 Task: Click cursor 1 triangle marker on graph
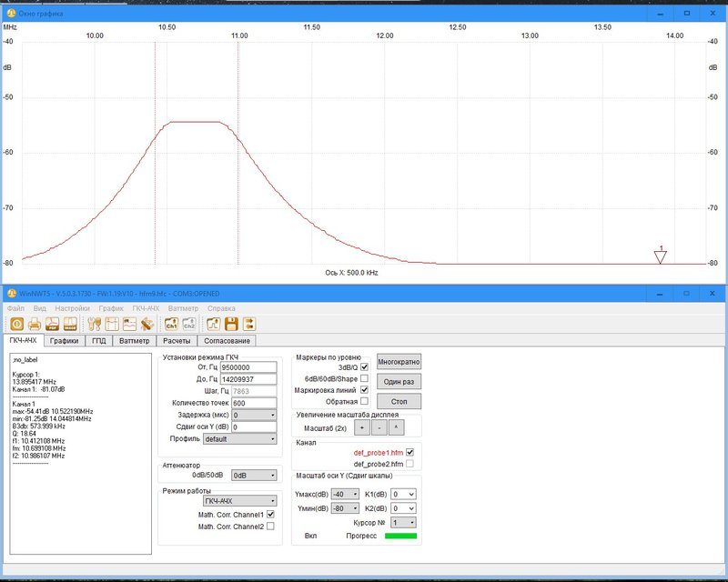pyautogui.click(x=661, y=257)
